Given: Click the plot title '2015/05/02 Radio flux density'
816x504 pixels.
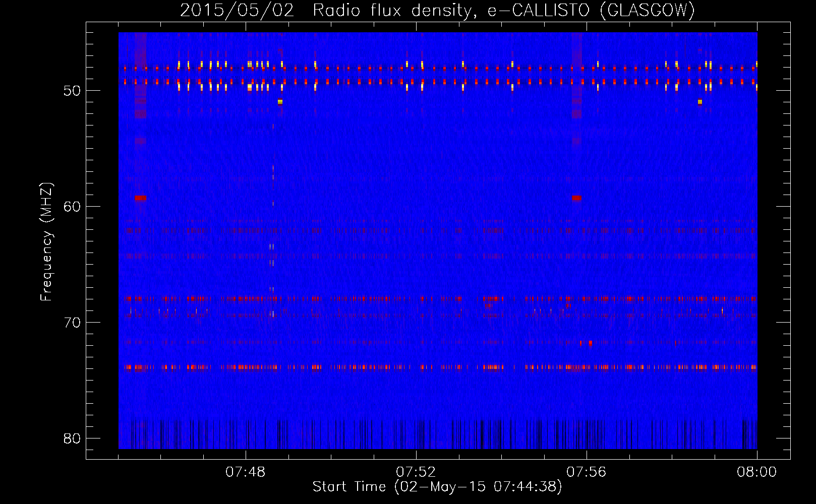Looking at the screenshot, I should [329, 11].
